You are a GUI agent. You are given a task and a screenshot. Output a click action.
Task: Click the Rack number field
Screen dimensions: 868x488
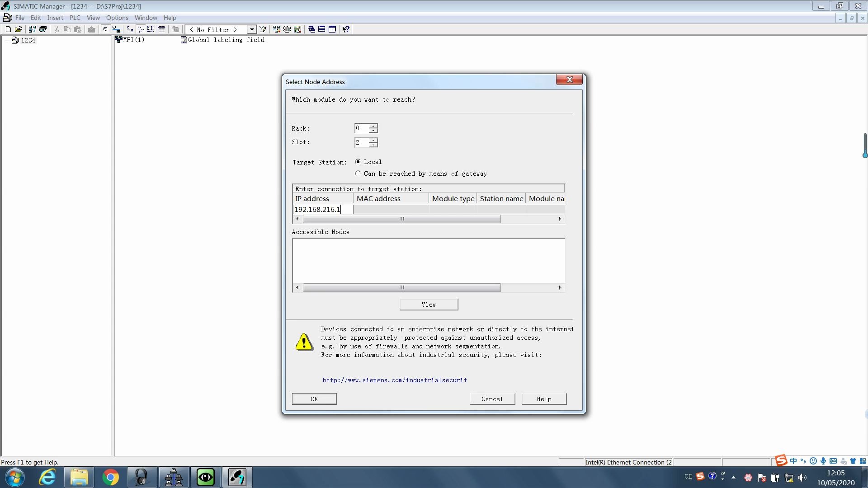coord(362,128)
